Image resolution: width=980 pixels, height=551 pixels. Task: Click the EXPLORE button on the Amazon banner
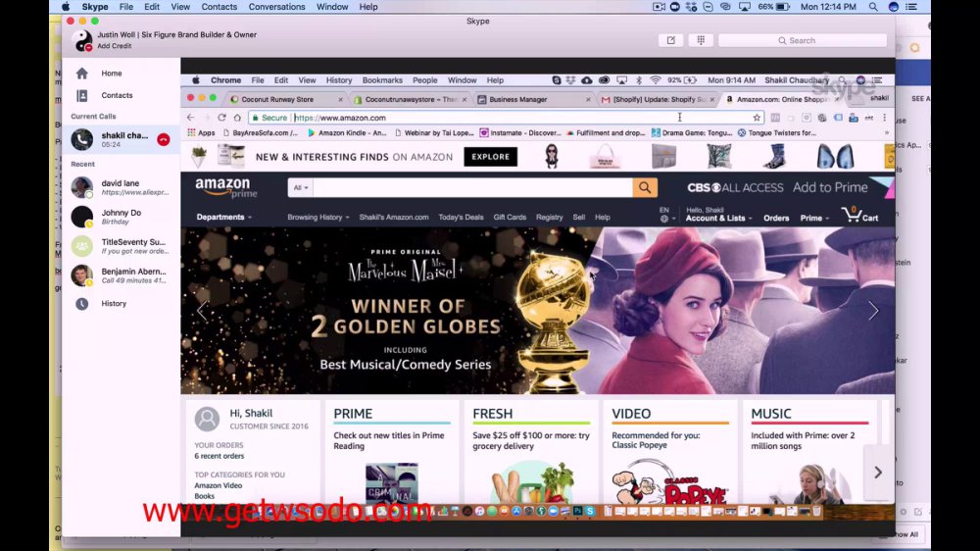(491, 157)
